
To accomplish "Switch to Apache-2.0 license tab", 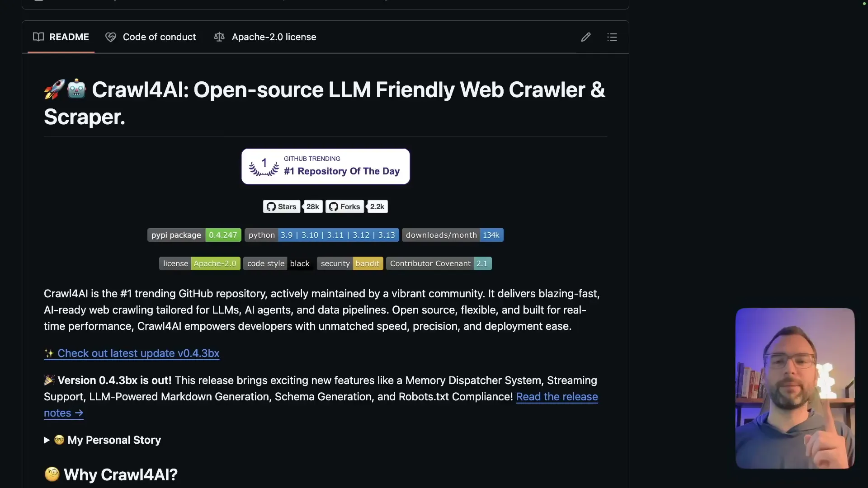I will (x=265, y=37).
